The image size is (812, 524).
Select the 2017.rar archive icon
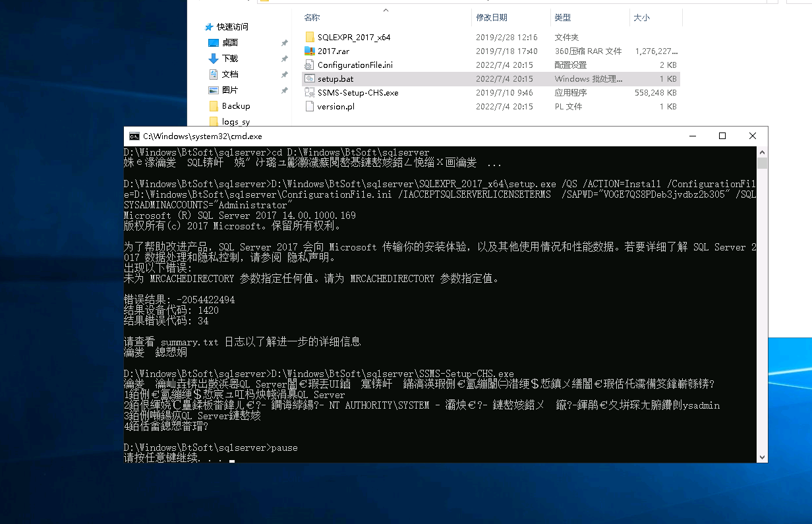pos(310,51)
